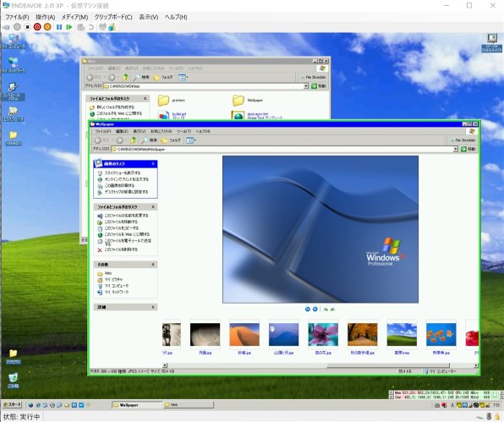Image resolution: width=504 pixels, height=422 pixels.
Task: Click the Ctrl+Alt+Del icon in VM toolbar
Action: 6,27
